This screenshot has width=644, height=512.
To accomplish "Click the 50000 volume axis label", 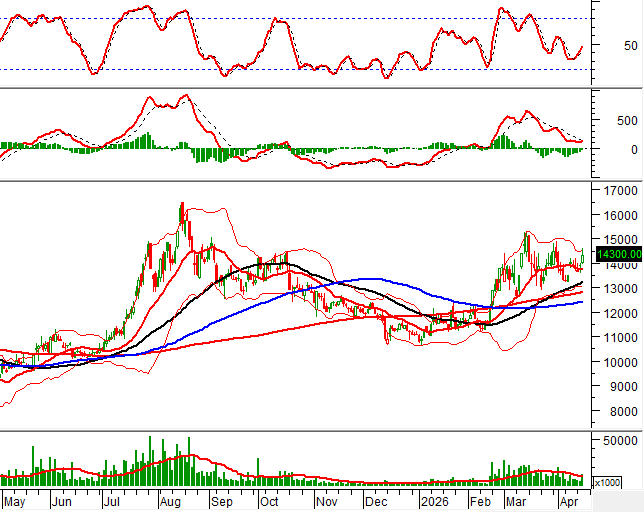I will coord(618,440).
